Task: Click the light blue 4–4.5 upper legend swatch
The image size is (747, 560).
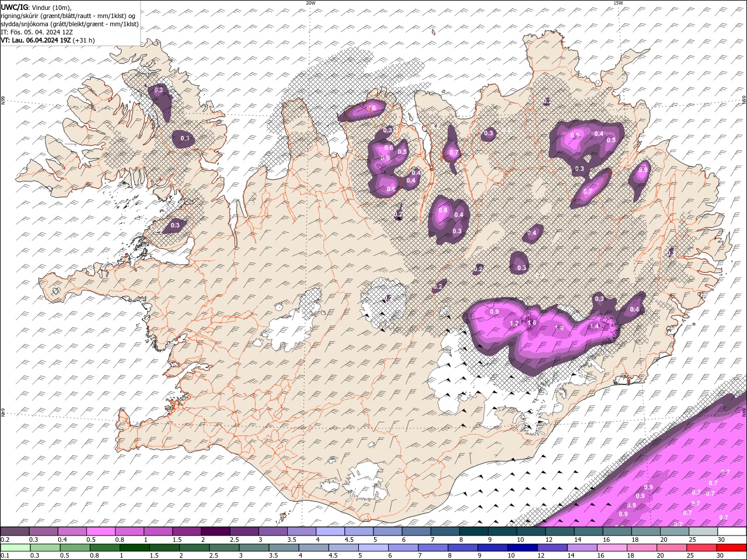Action: 330,531
